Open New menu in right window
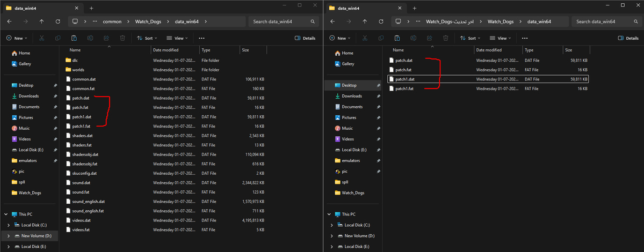 click(340, 38)
